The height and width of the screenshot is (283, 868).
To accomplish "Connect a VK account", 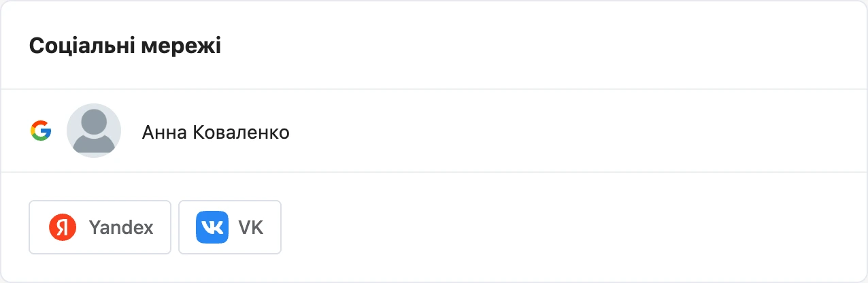I will point(230,227).
